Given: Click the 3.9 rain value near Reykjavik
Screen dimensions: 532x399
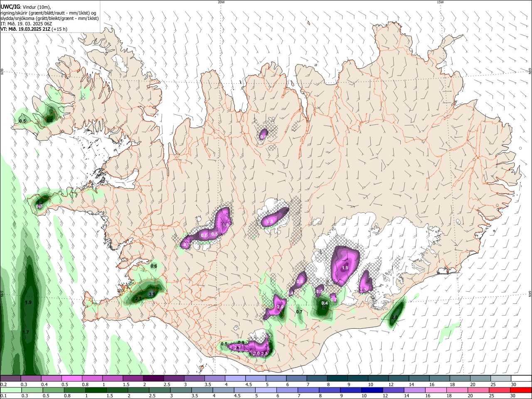Looking at the screenshot, I should [152, 294].
